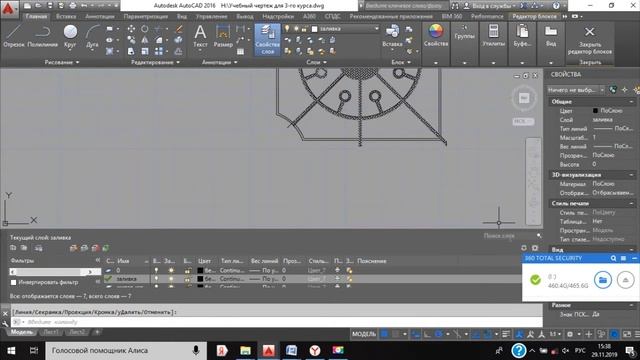
Task: Change the color swatch of layer заливка
Action: click(x=200, y=279)
